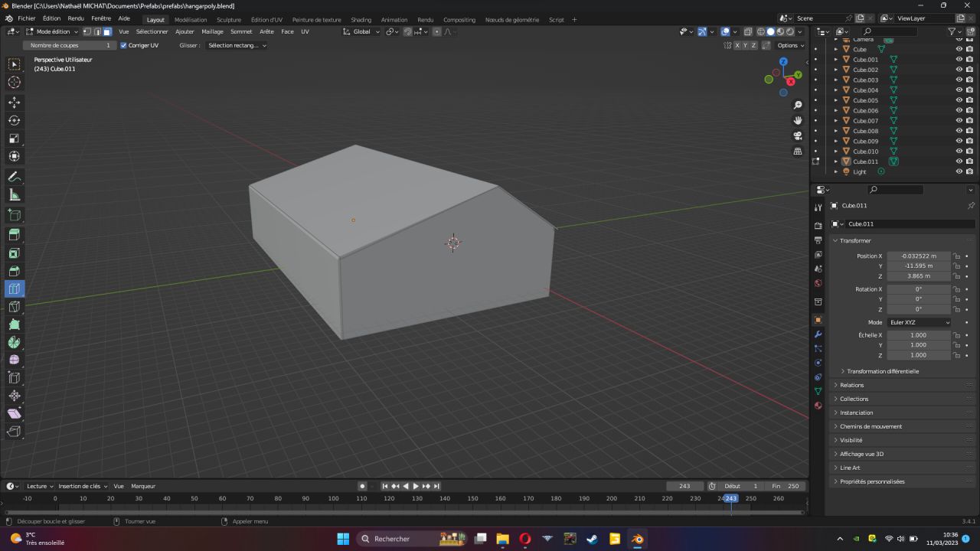
Task: Open the Maillage menu
Action: point(212,31)
